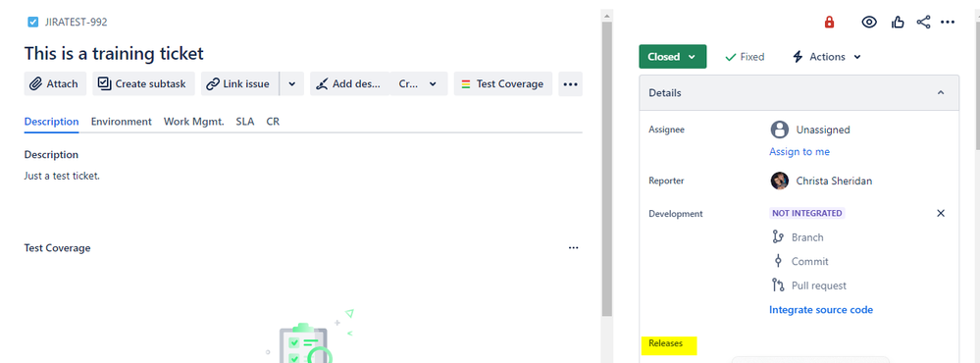The width and height of the screenshot is (980, 363).
Task: Expand the dropdown arrow next to Link issue
Action: click(x=292, y=83)
